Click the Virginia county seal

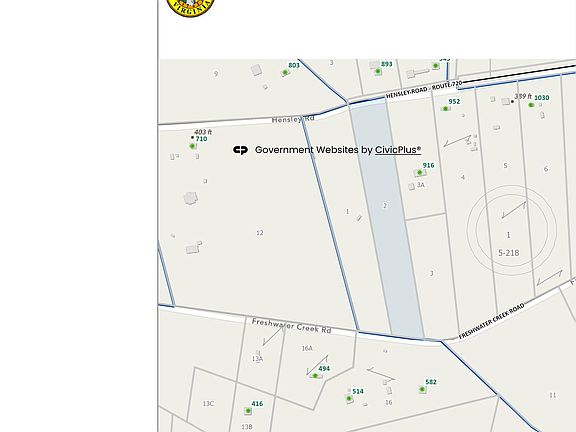pyautogui.click(x=190, y=7)
